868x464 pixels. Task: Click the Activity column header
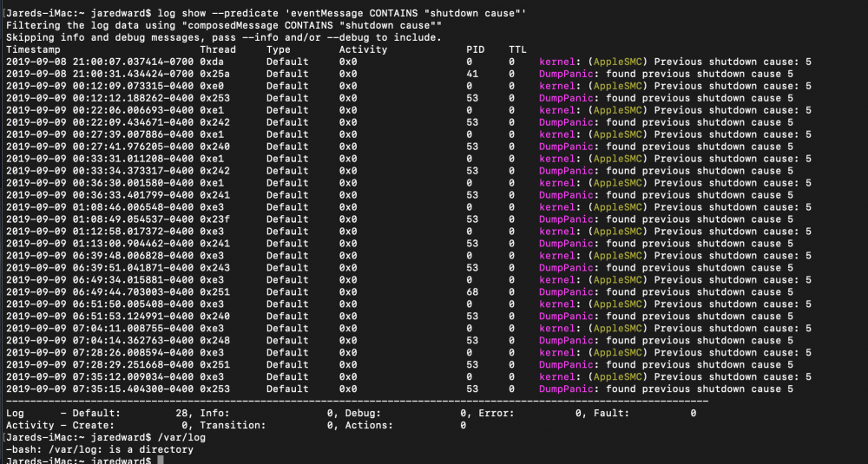363,49
